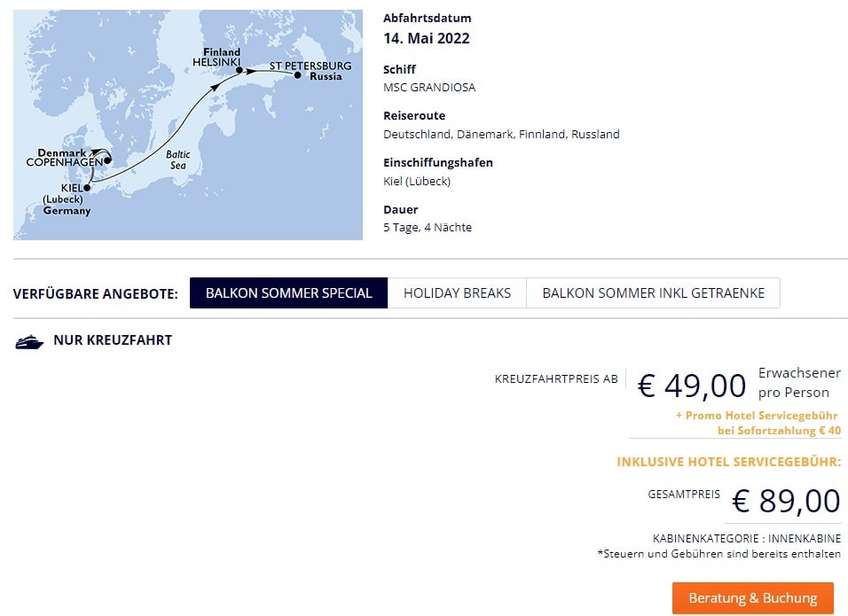This screenshot has width=848, height=616.
Task: Click the Kiel port marker on the map
Action: pyautogui.click(x=88, y=188)
